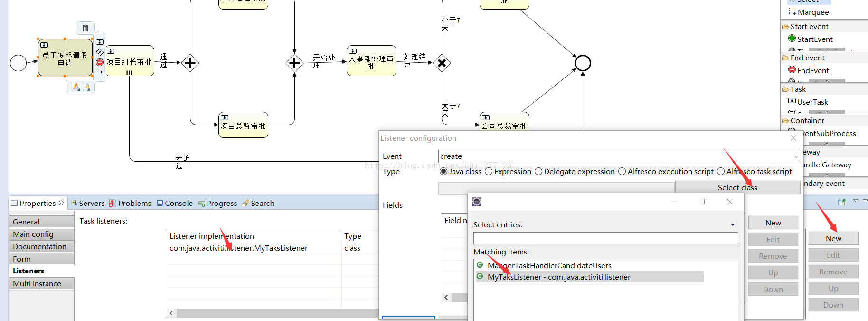Click the trash delete icon above the selected task
868x321 pixels.
(x=85, y=28)
